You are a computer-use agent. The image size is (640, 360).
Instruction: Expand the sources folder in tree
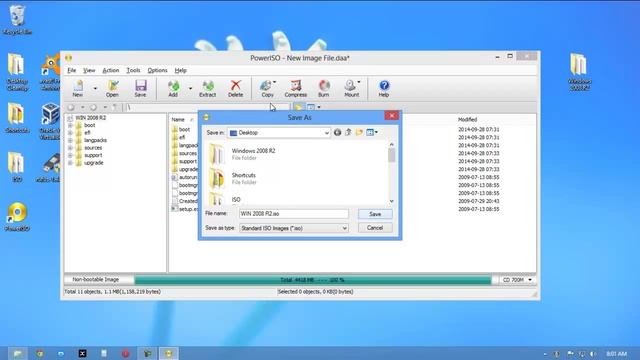(x=70, y=148)
